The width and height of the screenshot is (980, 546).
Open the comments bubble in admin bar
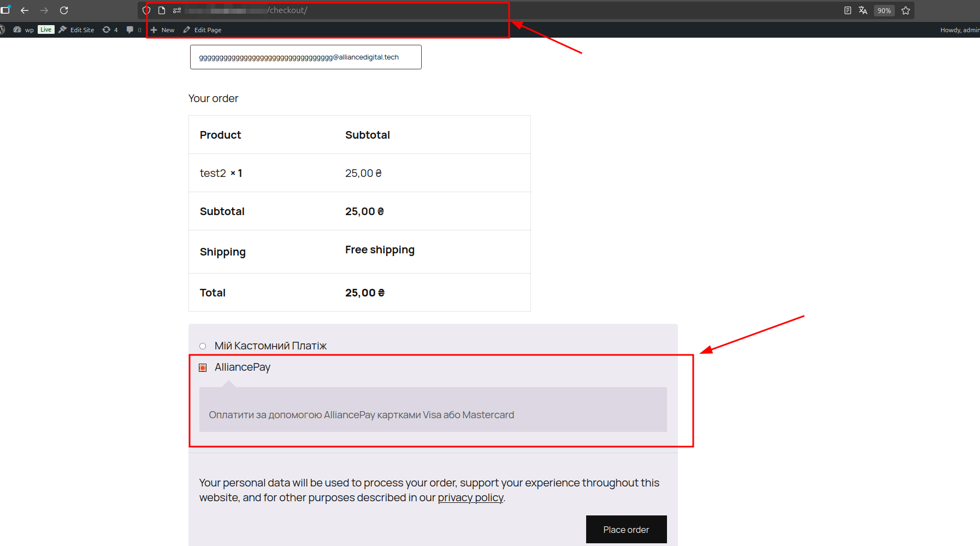133,30
